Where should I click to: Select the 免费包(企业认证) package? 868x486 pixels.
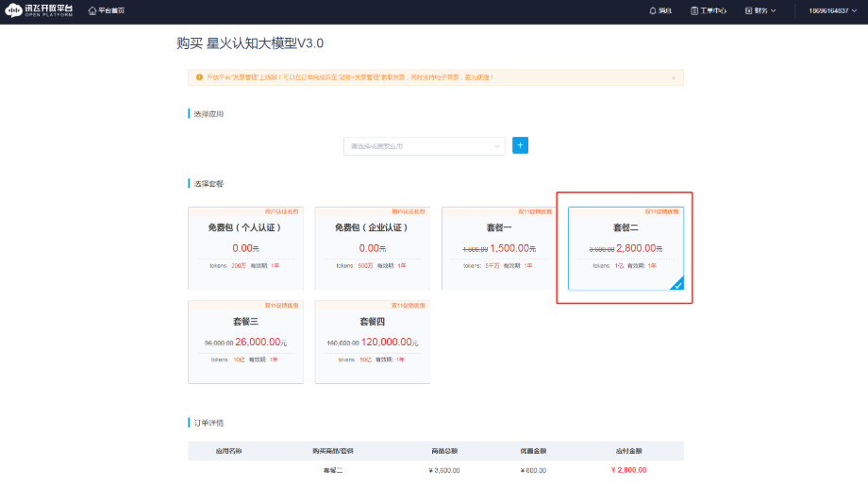point(372,247)
